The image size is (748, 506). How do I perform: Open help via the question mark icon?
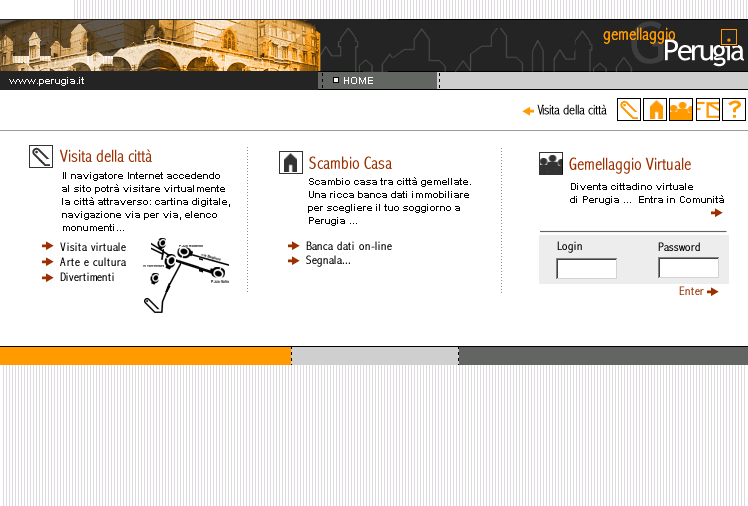[x=734, y=110]
